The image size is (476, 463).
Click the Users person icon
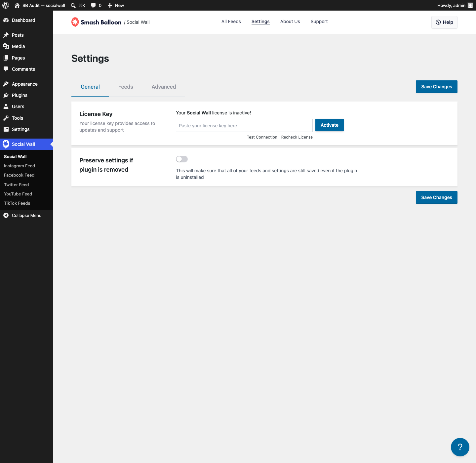tap(6, 106)
